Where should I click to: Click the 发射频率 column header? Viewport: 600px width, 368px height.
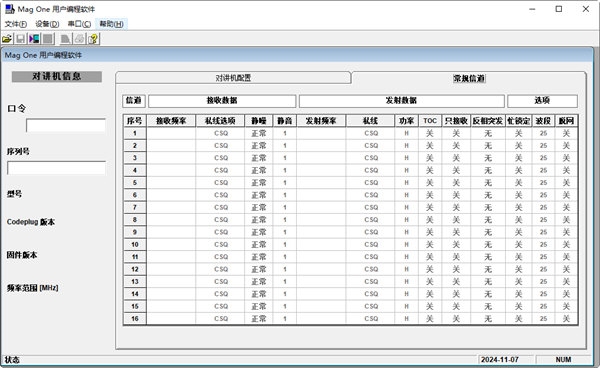321,121
